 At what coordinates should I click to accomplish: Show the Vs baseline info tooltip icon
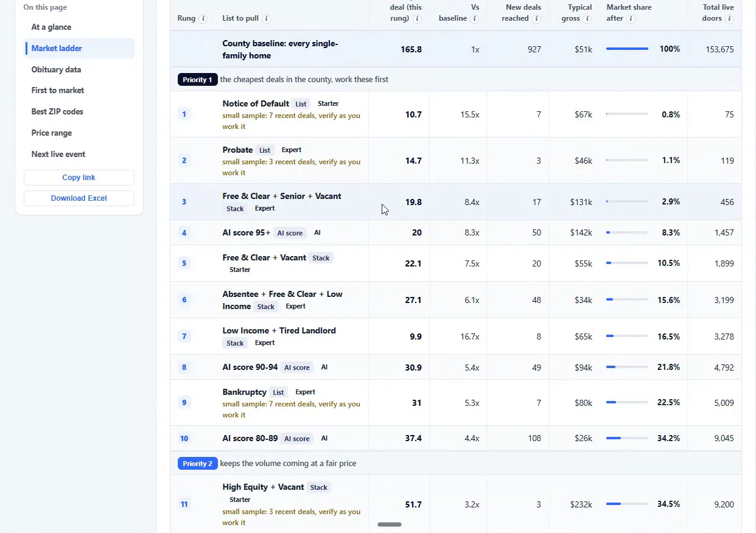pyautogui.click(x=475, y=18)
